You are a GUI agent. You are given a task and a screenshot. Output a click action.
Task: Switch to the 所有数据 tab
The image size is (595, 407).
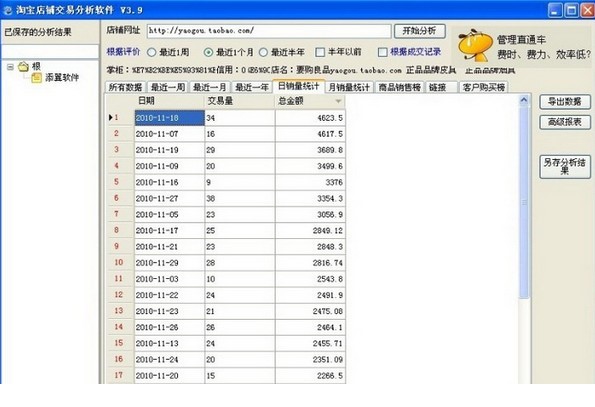coord(125,87)
